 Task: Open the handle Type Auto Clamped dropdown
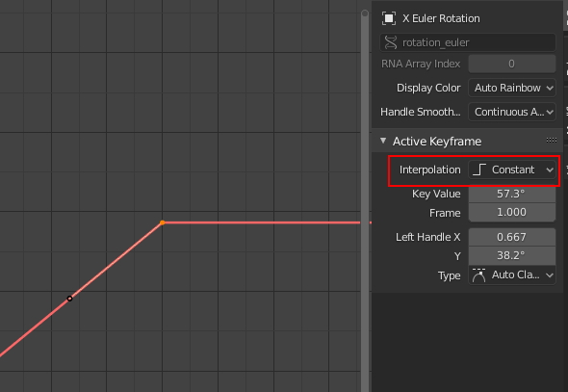(512, 275)
